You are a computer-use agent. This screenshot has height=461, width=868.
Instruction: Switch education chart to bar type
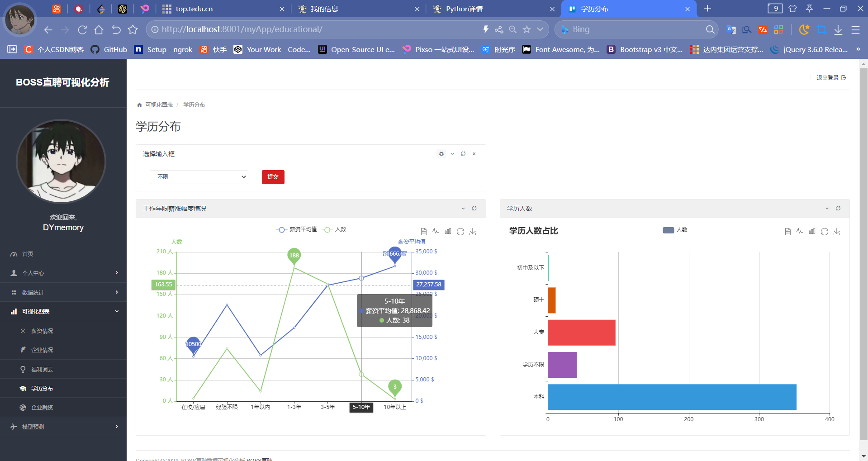click(812, 232)
